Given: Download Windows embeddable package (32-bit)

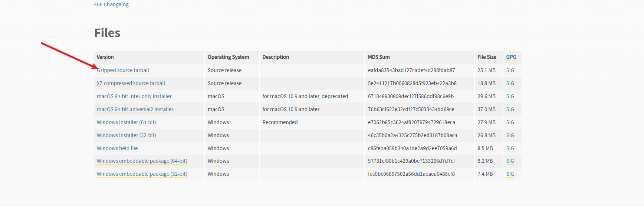Looking at the screenshot, I should [x=142, y=174].
